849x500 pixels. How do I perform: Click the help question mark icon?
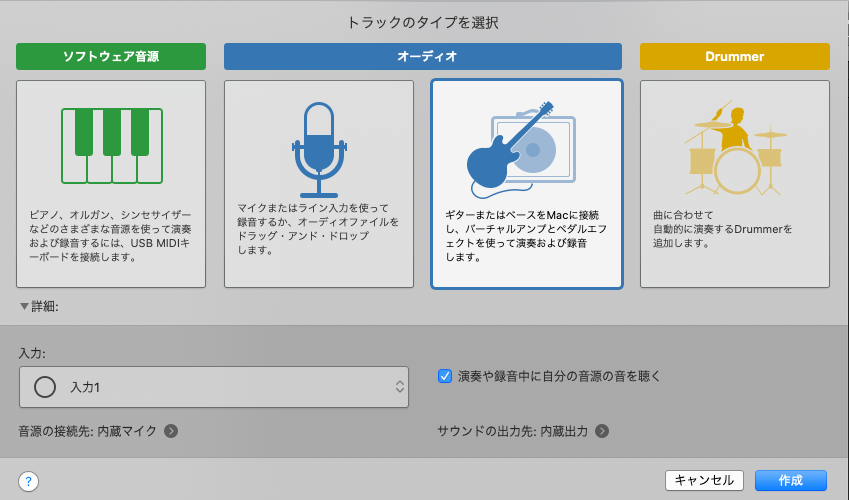tap(28, 481)
